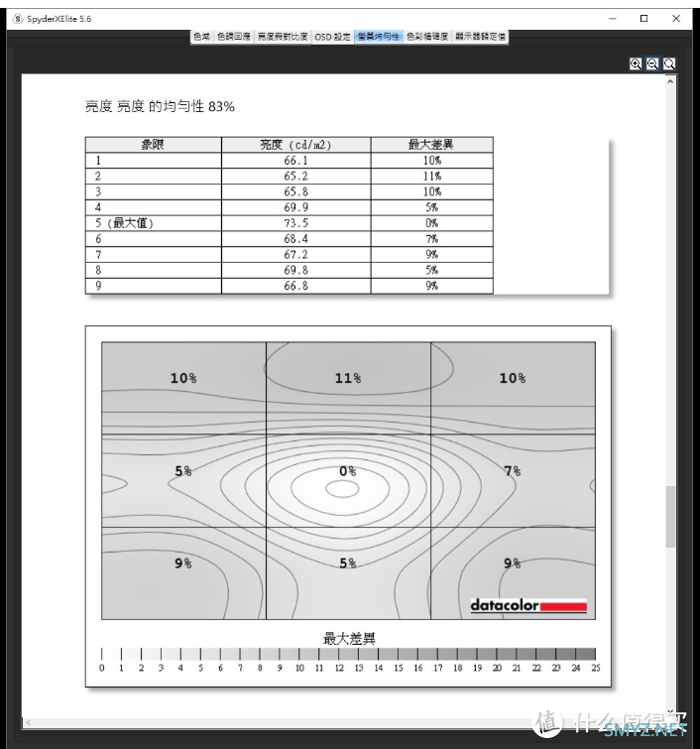
Task: Click the 73.5 brightness value
Action: point(296,223)
